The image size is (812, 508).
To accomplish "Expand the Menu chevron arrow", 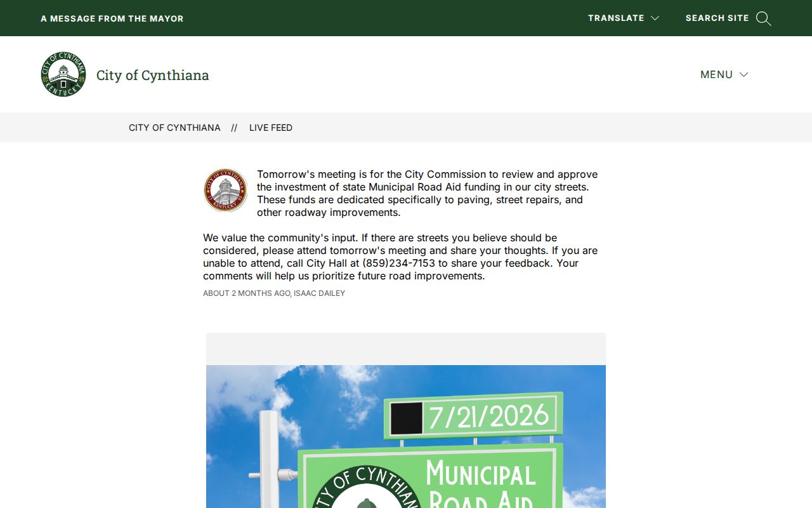I will point(744,75).
